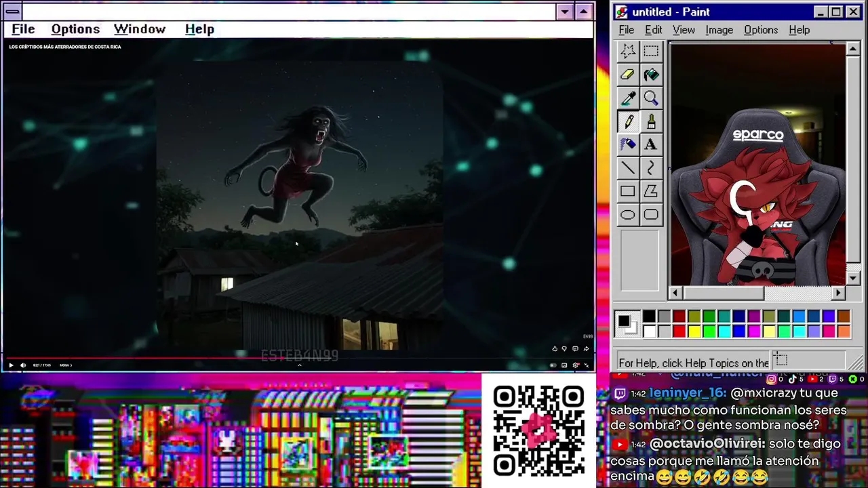Open Paint's Help menu
This screenshot has height=488, width=868.
click(799, 30)
